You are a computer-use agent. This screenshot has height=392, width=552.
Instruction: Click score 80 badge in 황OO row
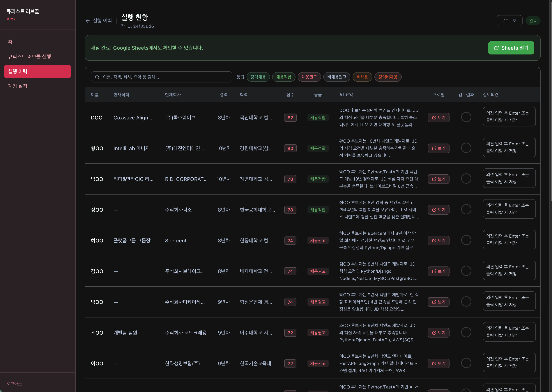[290, 149]
